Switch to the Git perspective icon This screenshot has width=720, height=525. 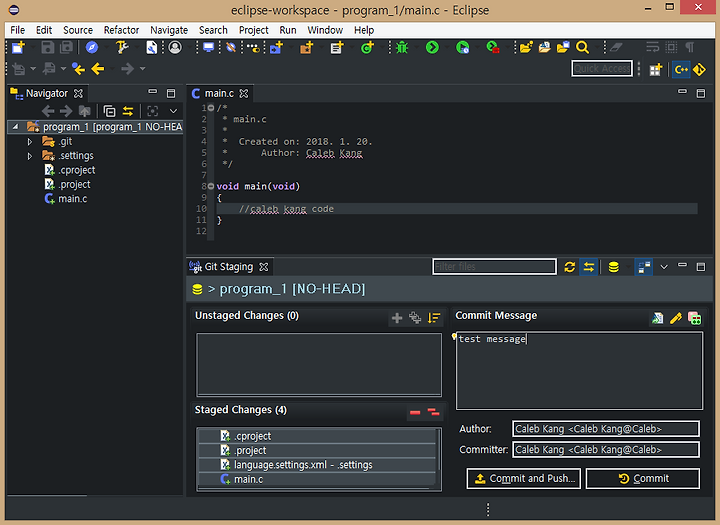click(x=699, y=69)
